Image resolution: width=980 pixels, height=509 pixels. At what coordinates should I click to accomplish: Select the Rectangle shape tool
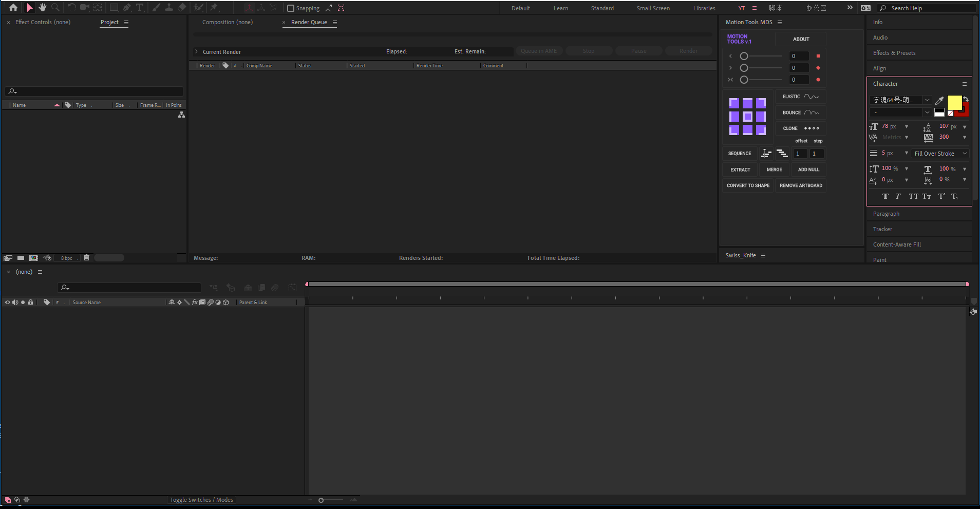click(x=114, y=8)
